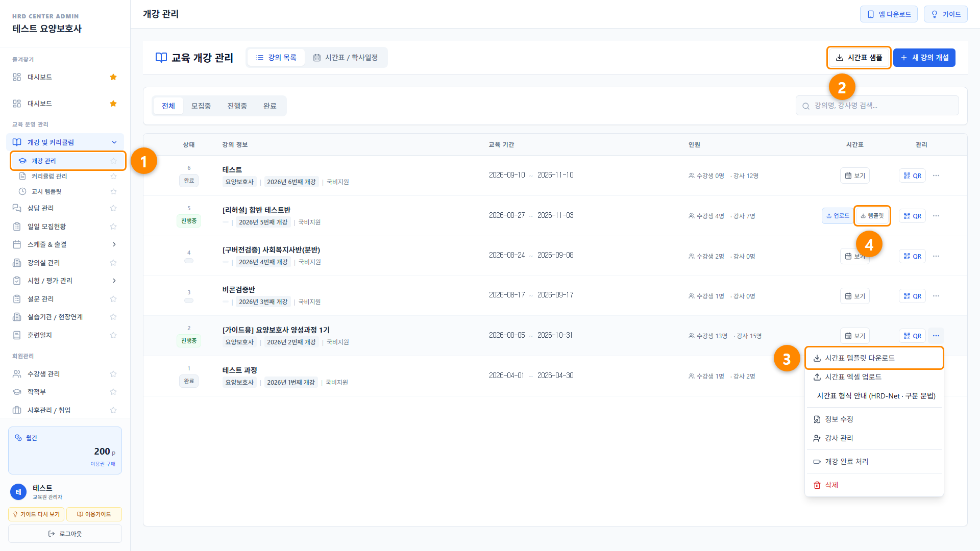Toggle favorite star for 설문 관리

(113, 299)
